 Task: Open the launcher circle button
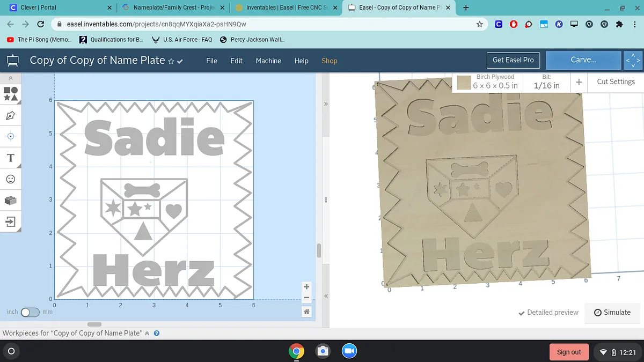click(x=11, y=351)
